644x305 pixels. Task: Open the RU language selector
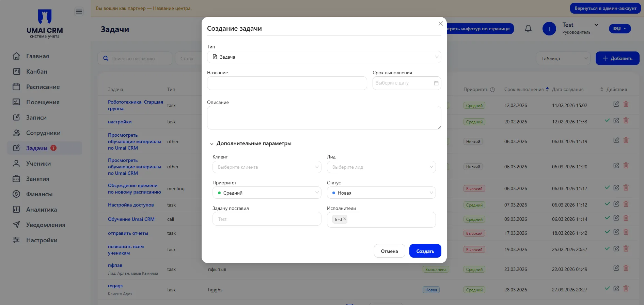(x=620, y=29)
